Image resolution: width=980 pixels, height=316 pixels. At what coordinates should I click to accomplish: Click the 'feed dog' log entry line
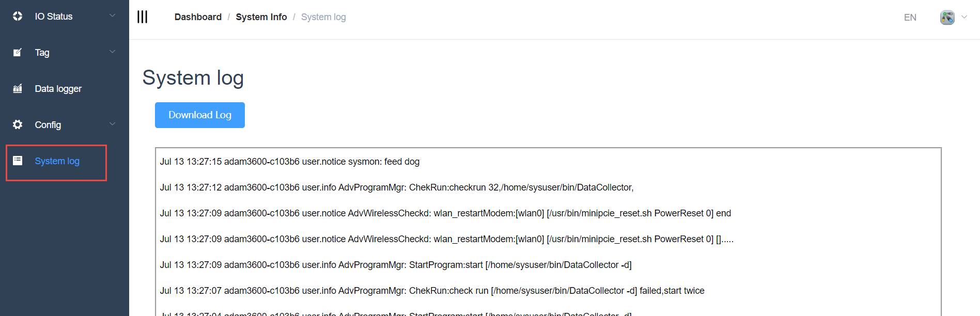[289, 162]
